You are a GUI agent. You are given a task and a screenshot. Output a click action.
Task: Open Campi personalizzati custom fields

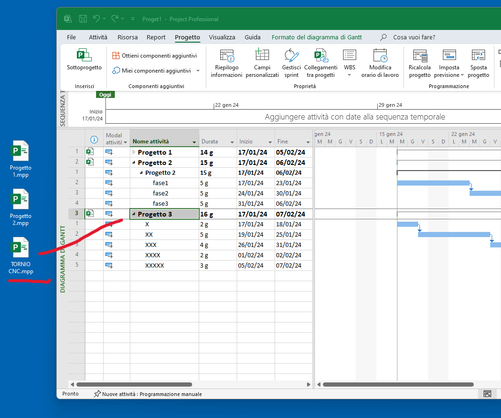262,63
